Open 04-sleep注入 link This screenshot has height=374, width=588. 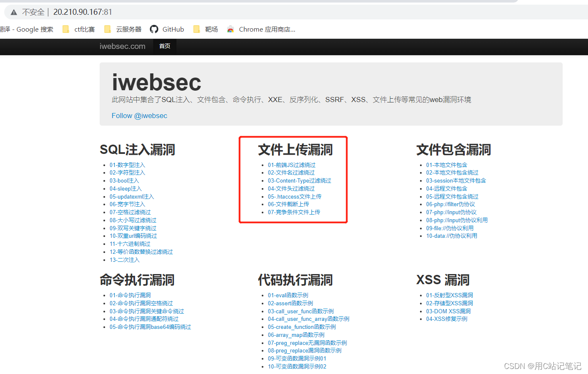point(126,188)
